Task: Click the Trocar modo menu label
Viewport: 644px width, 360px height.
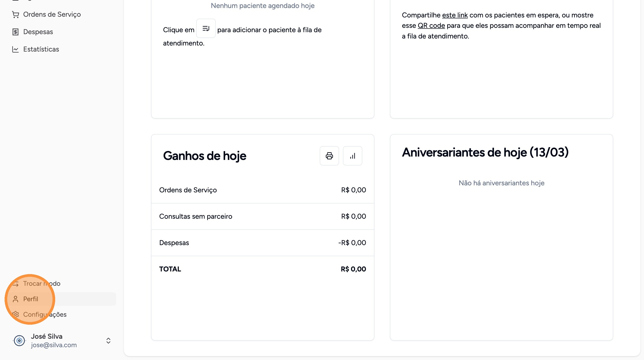Action: pos(42,284)
